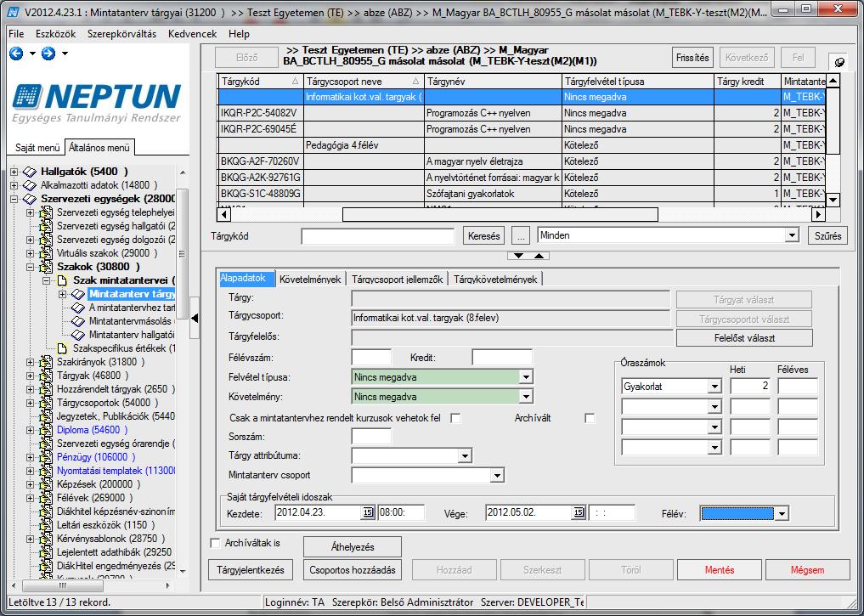The image size is (864, 616).
Task: Click the Felelőst választ button
Action: tap(744, 338)
